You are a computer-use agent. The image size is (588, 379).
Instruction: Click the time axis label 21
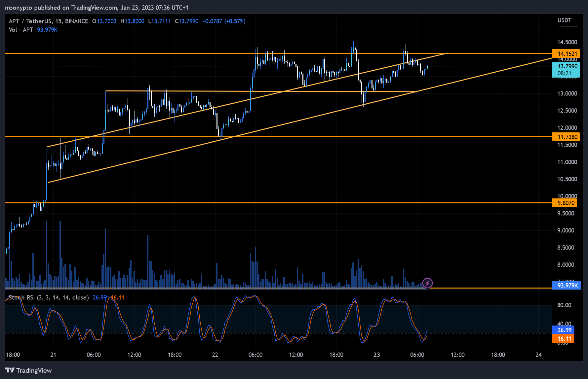tap(53, 355)
